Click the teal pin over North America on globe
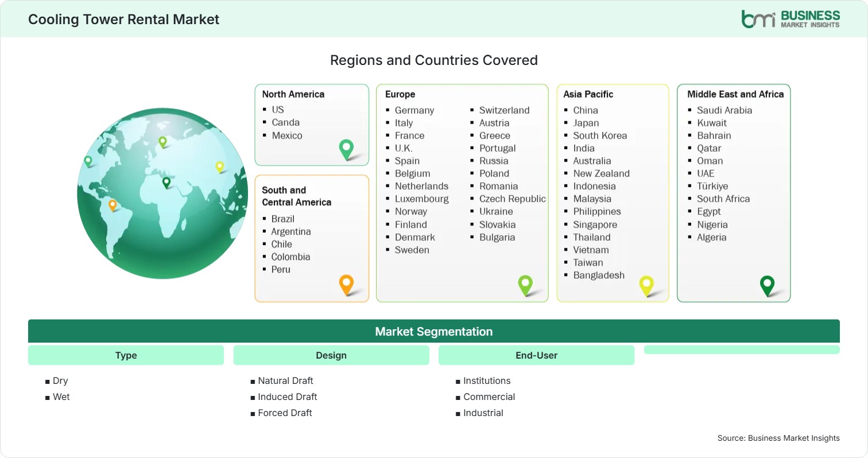 pyautogui.click(x=88, y=161)
